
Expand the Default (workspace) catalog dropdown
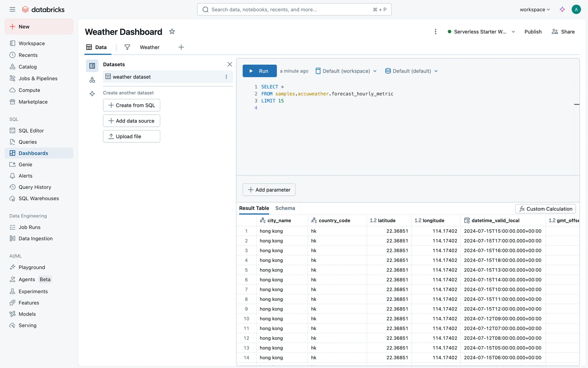pyautogui.click(x=346, y=71)
